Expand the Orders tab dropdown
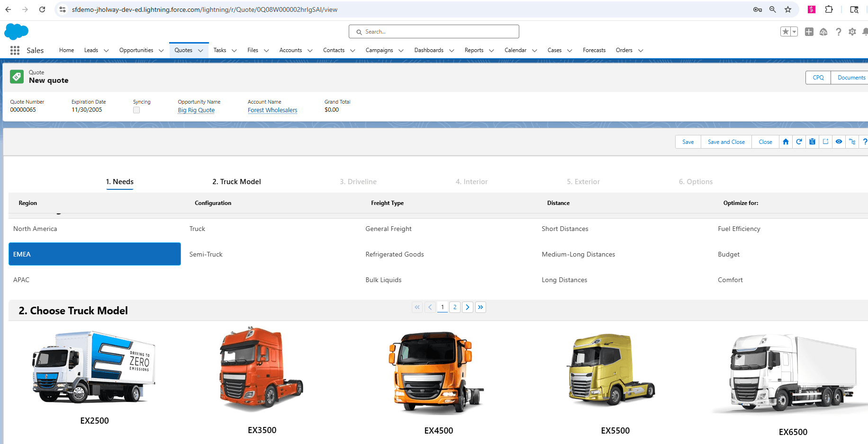The height and width of the screenshot is (444, 868). [x=641, y=51]
